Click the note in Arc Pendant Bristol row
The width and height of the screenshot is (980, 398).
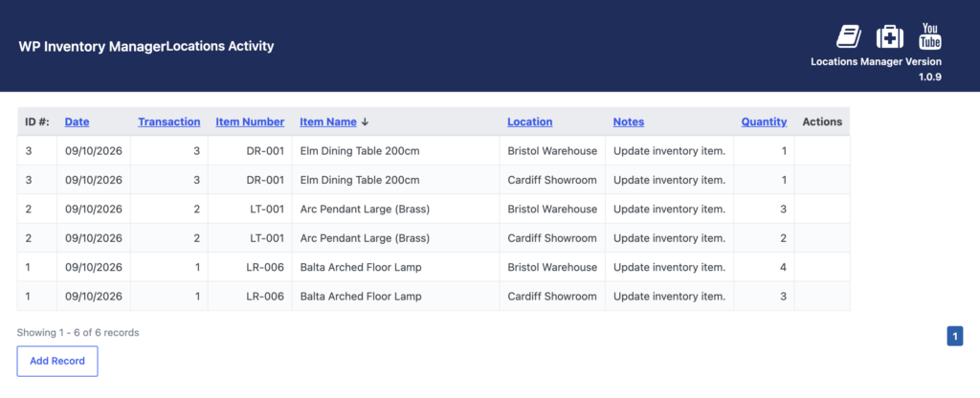coord(669,209)
